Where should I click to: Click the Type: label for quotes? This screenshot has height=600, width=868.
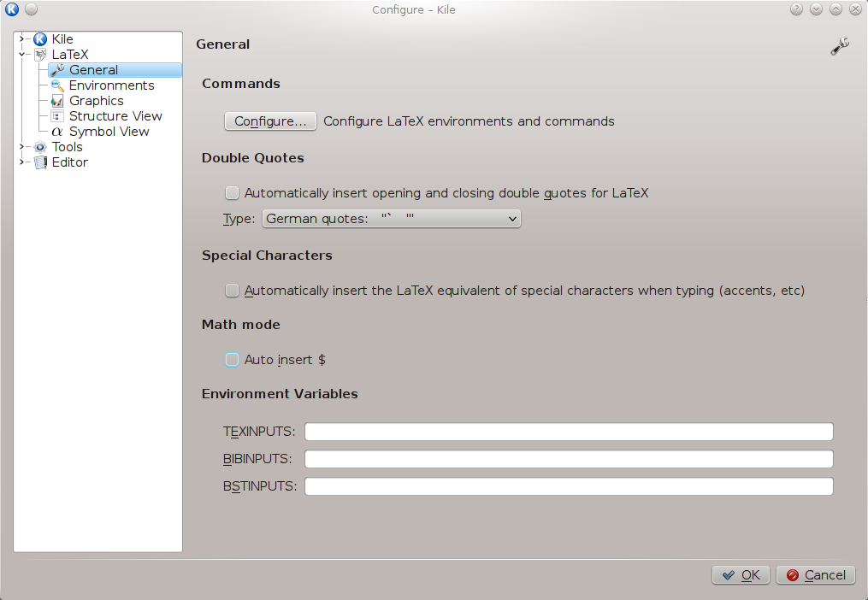pos(239,219)
